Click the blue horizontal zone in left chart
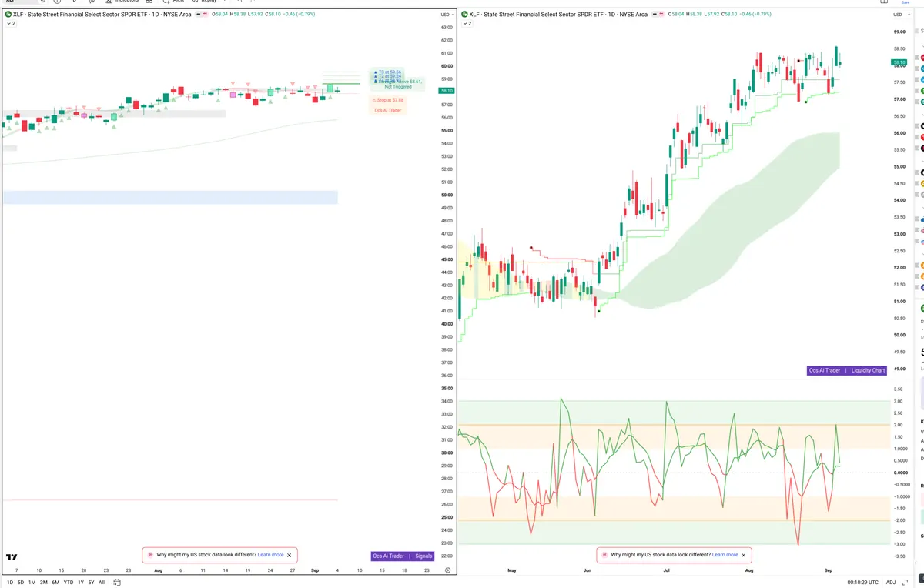 pos(170,197)
